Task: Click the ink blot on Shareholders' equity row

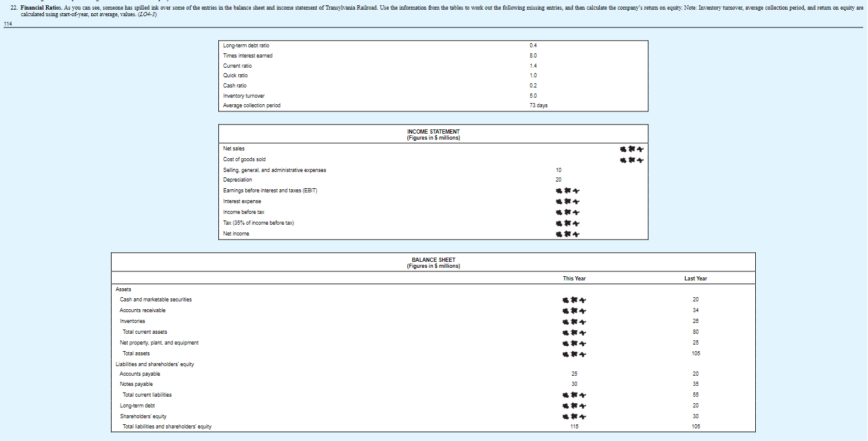Action: [x=574, y=416]
